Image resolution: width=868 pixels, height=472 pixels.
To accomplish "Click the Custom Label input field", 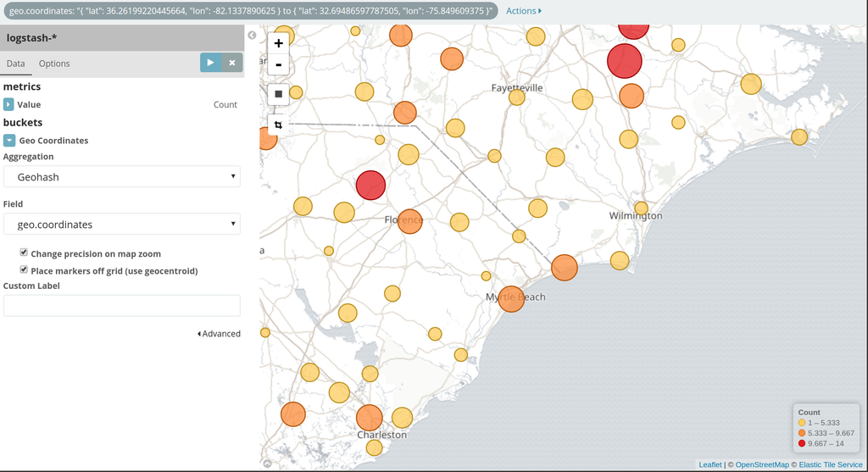I will [121, 306].
